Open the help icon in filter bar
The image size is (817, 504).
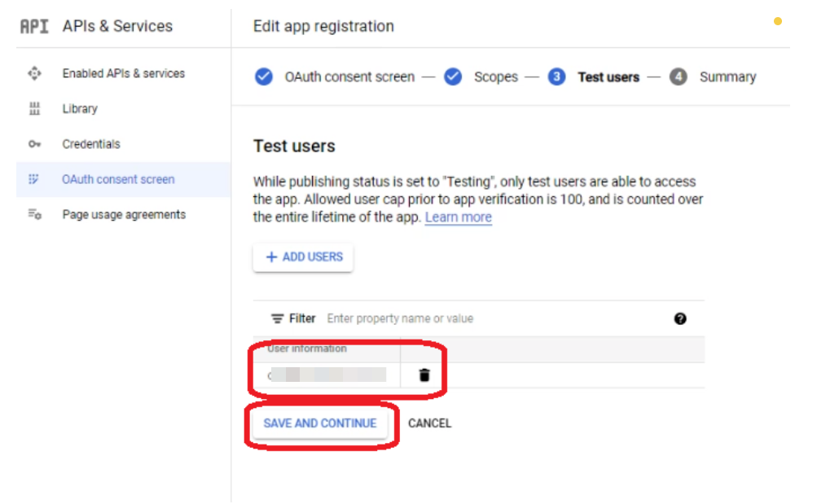tap(680, 318)
